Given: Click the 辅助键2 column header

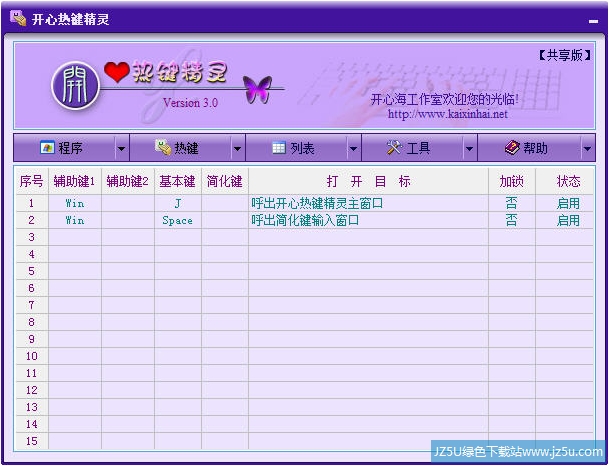Looking at the screenshot, I should tap(128, 181).
